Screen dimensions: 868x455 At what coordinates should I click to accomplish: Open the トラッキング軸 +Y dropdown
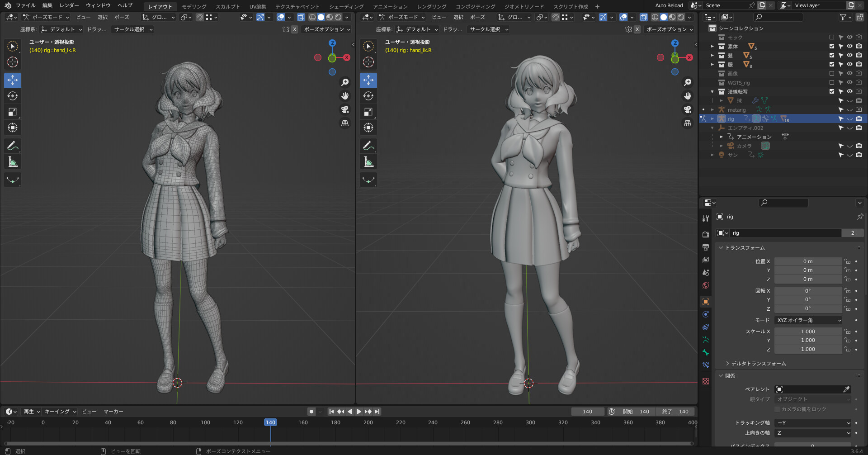click(813, 423)
